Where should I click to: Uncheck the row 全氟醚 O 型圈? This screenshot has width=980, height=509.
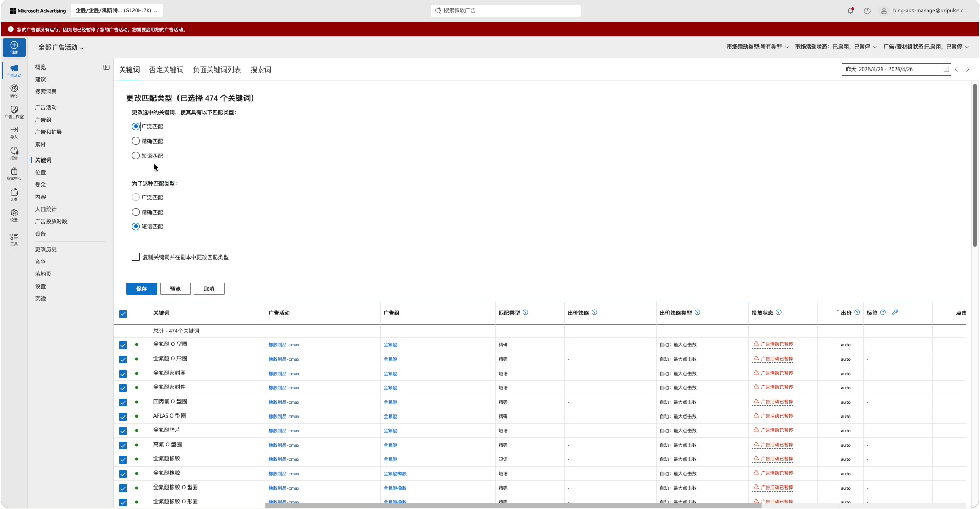pos(123,345)
